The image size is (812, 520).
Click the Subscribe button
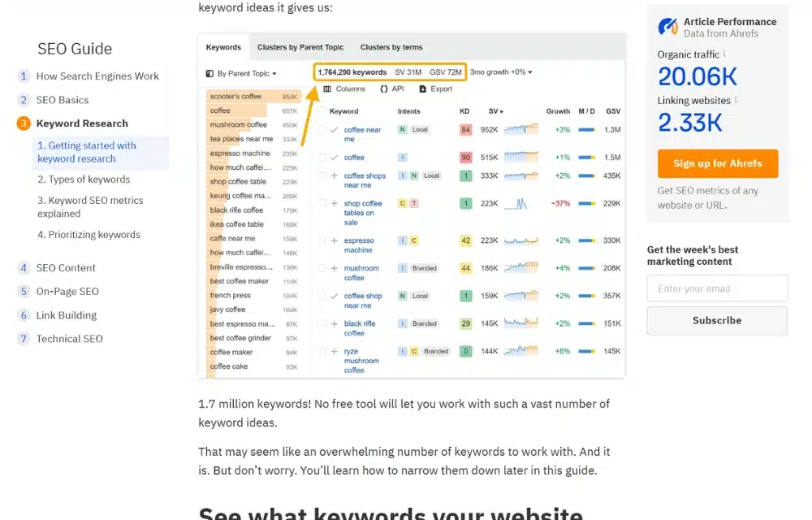717,321
